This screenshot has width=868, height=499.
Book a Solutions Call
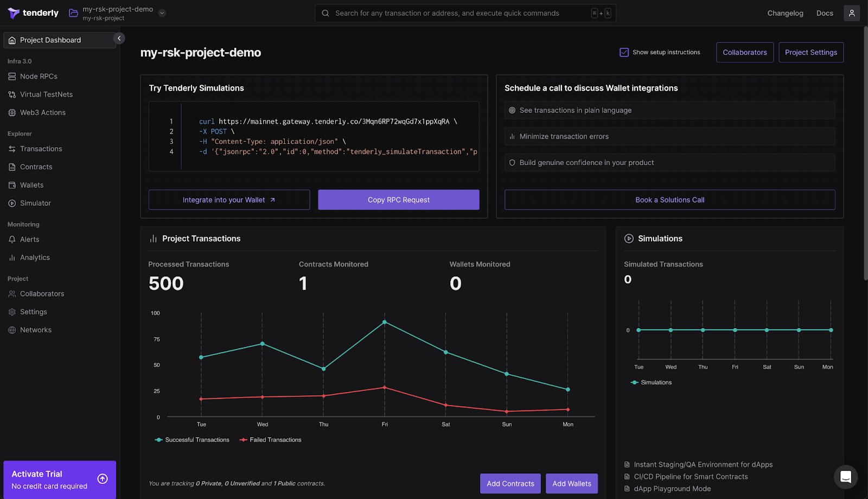point(669,199)
